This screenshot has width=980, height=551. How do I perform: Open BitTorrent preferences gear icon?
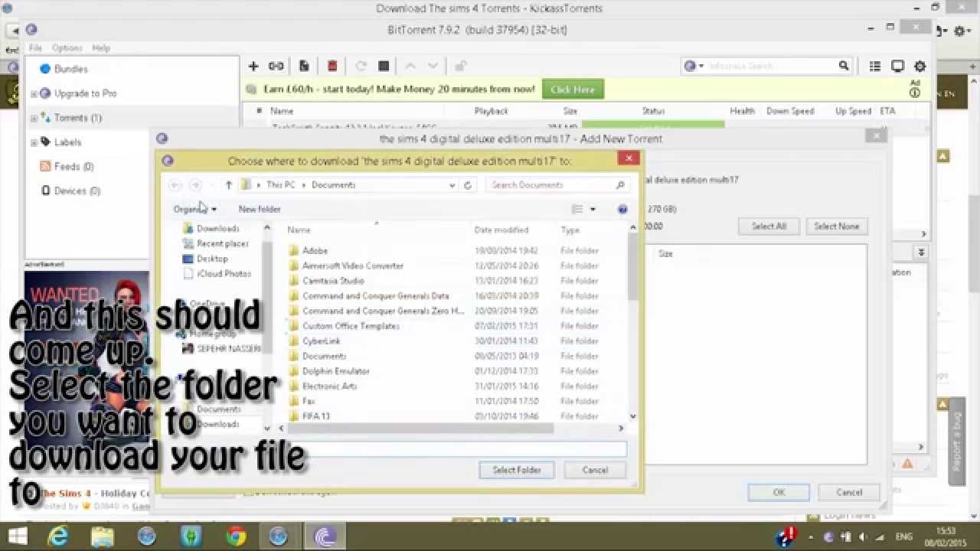[920, 67]
